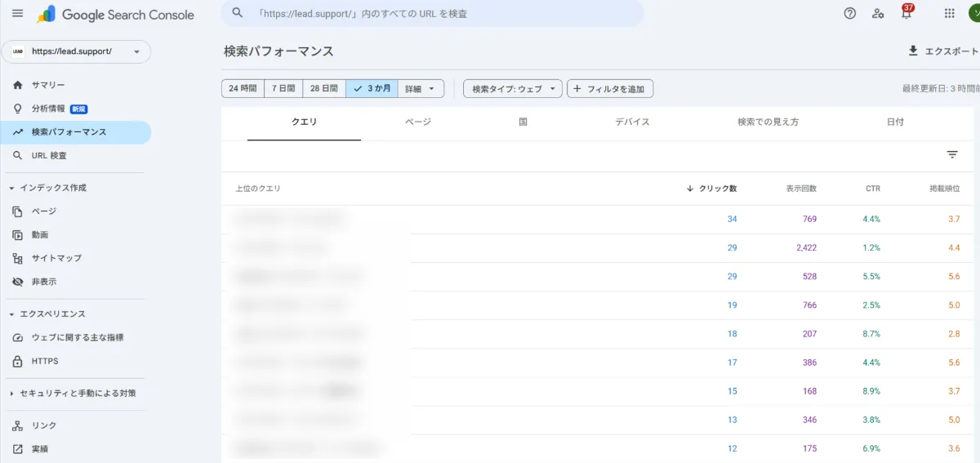Sort by 掲載順位 column header

click(x=944, y=189)
